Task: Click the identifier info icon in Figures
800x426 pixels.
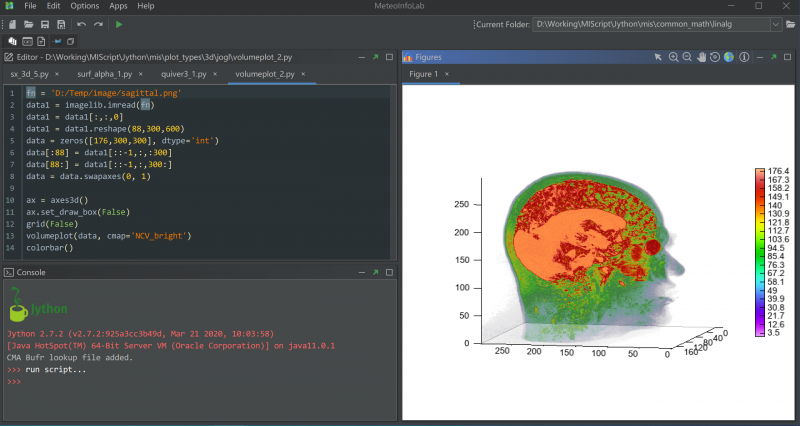Action: pyautogui.click(x=743, y=58)
